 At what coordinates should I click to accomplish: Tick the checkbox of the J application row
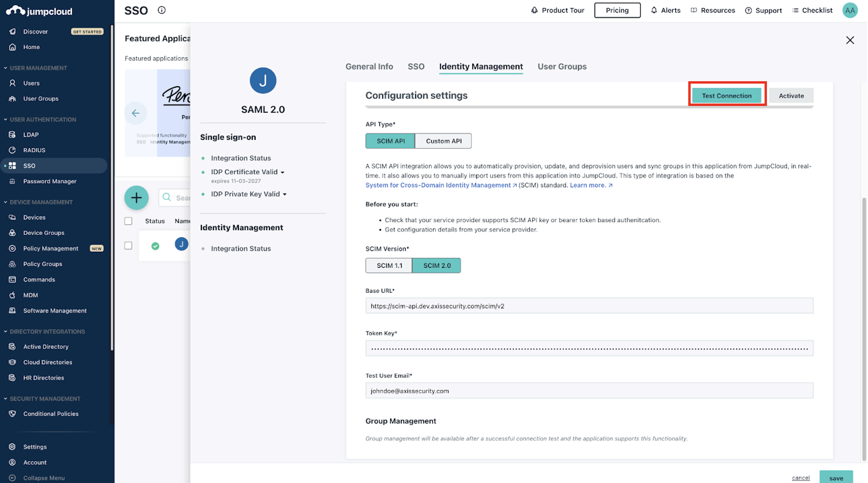(x=128, y=245)
